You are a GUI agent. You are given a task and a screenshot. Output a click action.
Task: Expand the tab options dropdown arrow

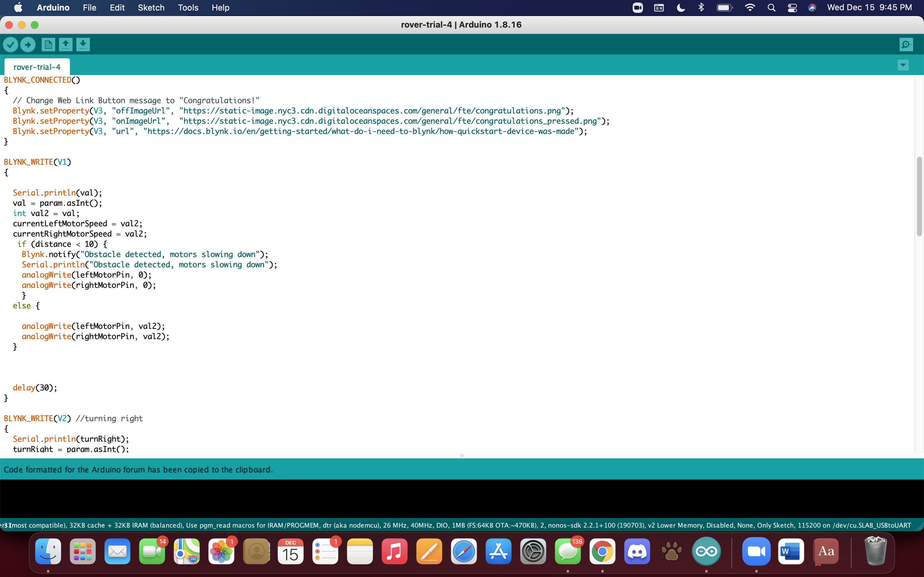tap(903, 65)
